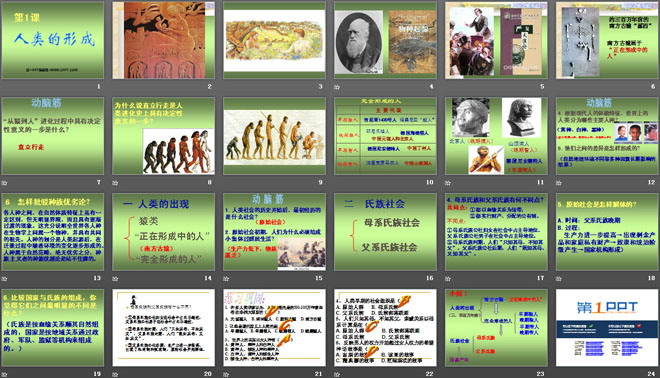This screenshot has width=660, height=378.
Task: Select slide 5 with the speaker and book cover
Action: 496,40
